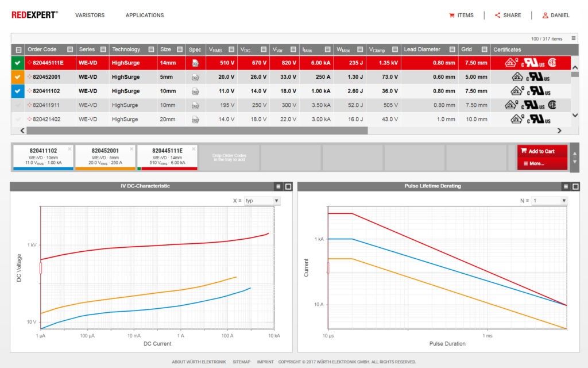
Task: Open the APPLICATIONS menu
Action: coord(144,16)
